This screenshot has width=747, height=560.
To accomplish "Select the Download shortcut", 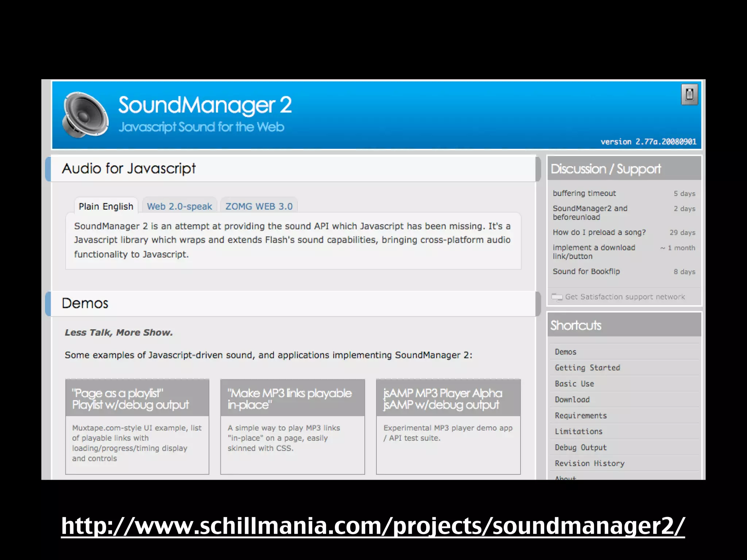I will tap(572, 400).
